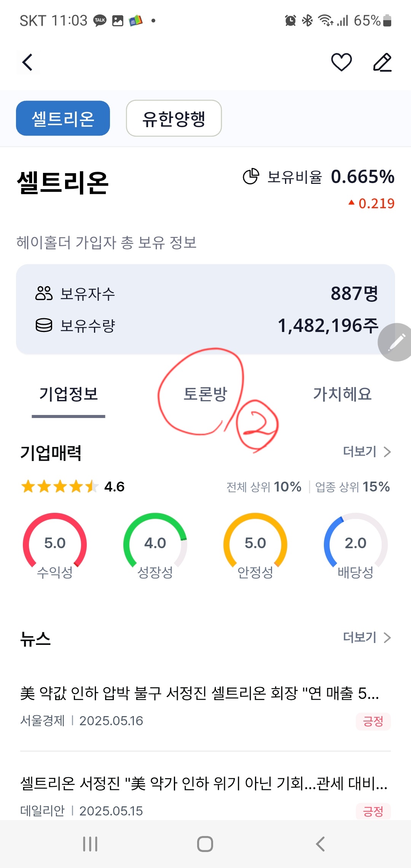
Task: Open the pencil edit icon in header
Action: (382, 62)
